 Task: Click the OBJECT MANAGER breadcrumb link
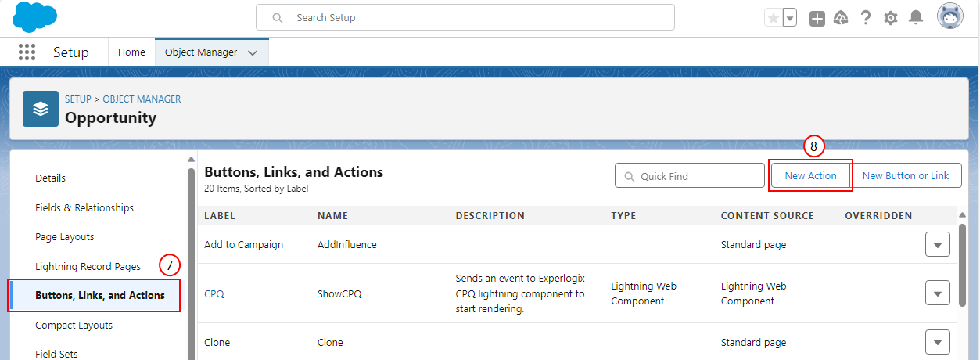[x=142, y=99]
